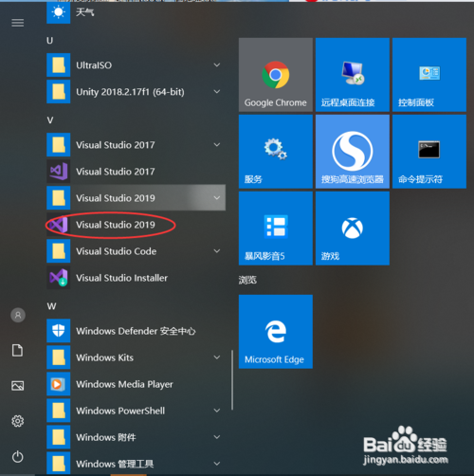Expand the Windows Kits chevron
The width and height of the screenshot is (474, 476).
(217, 357)
